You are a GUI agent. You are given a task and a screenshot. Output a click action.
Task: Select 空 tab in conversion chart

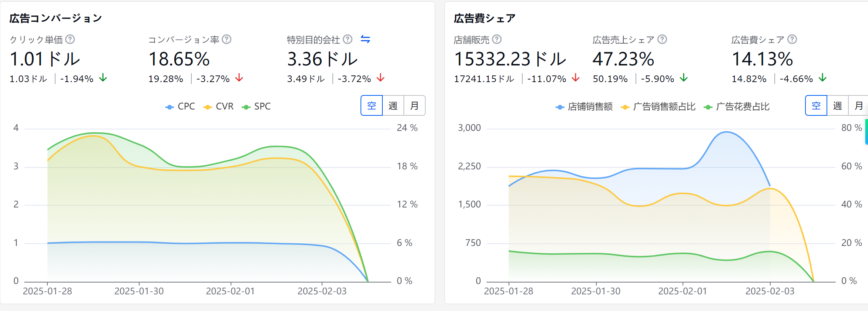pyautogui.click(x=372, y=106)
